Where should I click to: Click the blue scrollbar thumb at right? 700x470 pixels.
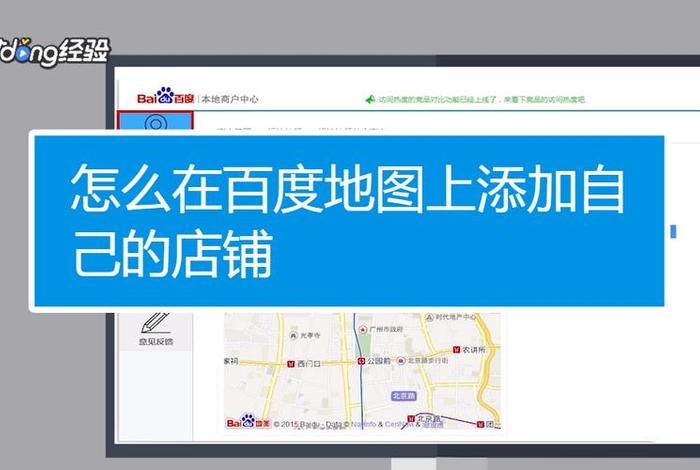[x=673, y=231]
